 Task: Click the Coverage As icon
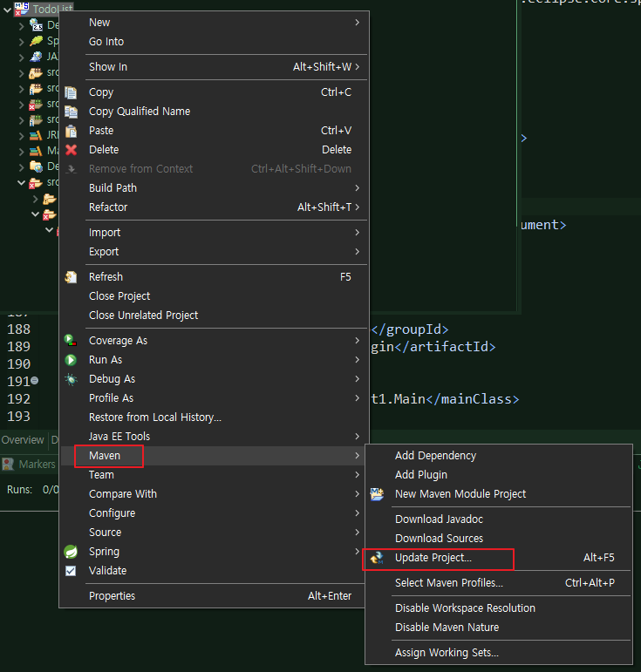(71, 341)
